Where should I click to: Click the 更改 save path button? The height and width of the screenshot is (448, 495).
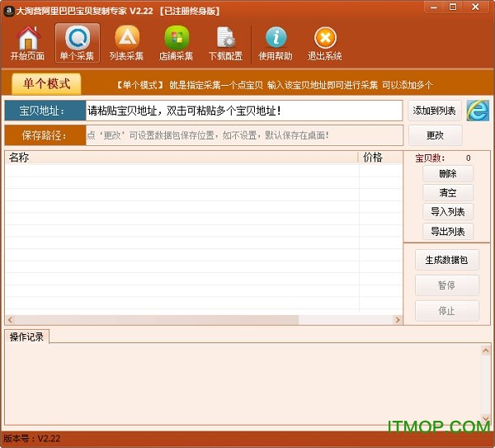[435, 135]
